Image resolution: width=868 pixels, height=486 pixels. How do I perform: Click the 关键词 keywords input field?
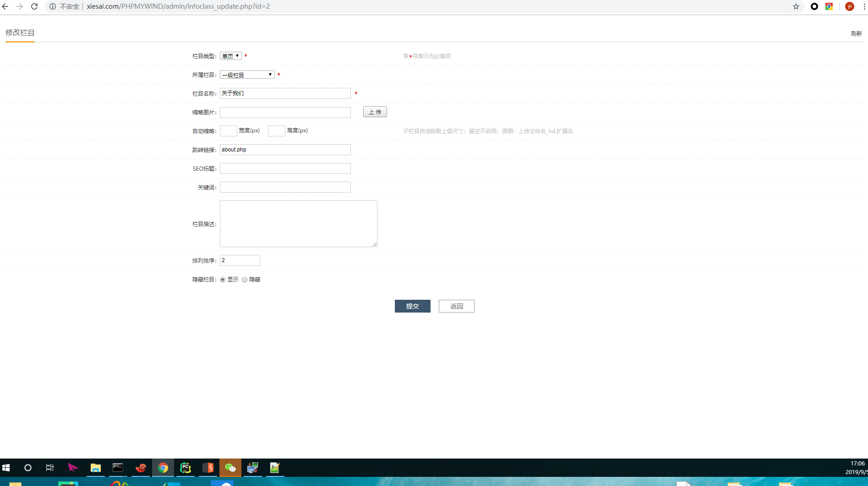[285, 187]
